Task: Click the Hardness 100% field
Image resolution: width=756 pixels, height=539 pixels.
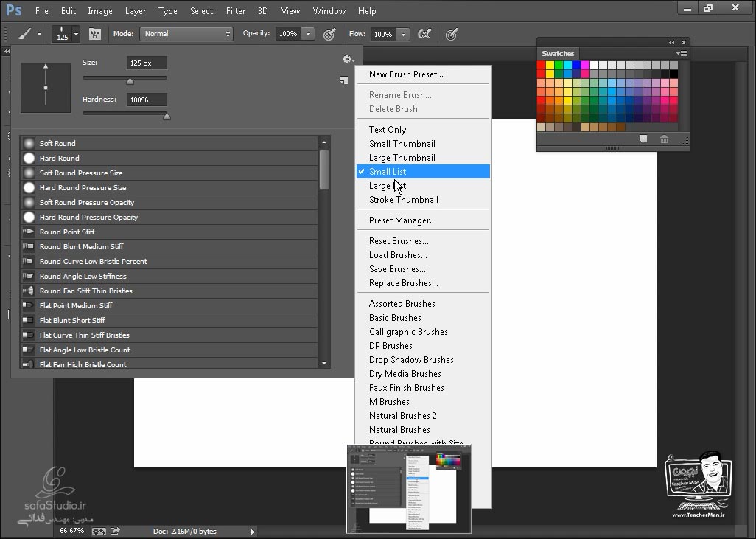Action: [147, 100]
